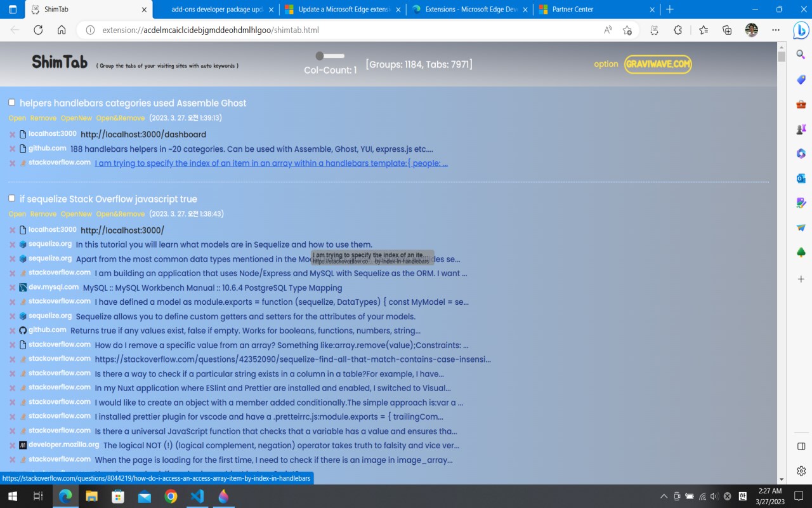Screen dimensions: 812x508
Task: Open the tab actions menu icon
Action: point(13,10)
